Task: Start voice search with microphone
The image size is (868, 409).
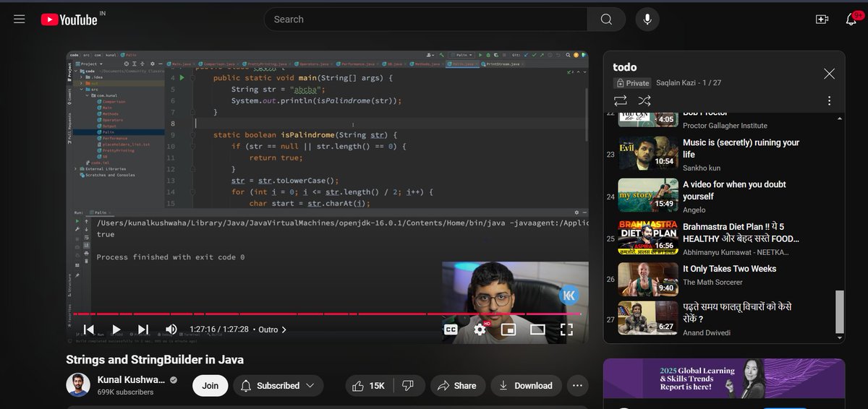Action: tap(647, 20)
